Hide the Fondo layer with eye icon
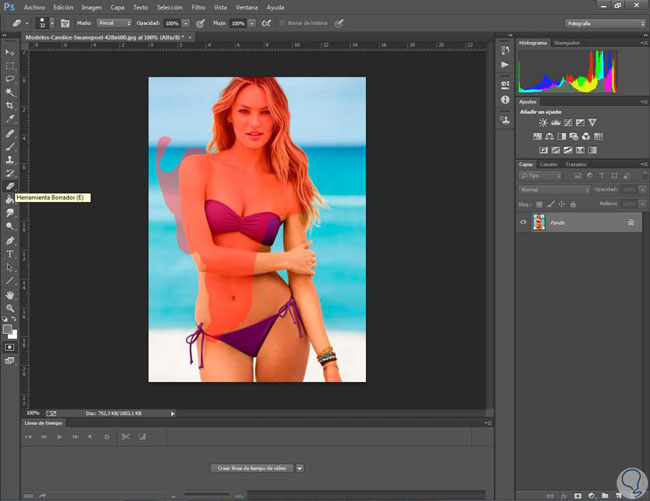The image size is (650, 501). click(x=523, y=223)
